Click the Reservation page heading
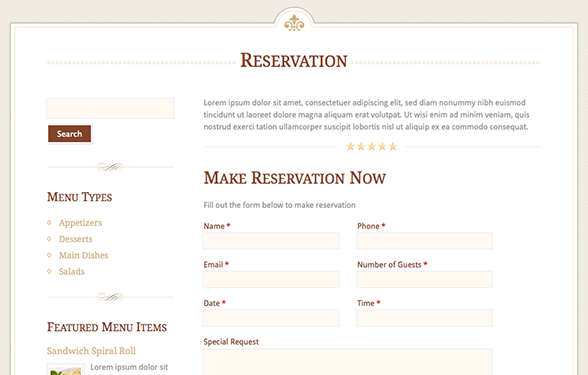 coord(294,61)
